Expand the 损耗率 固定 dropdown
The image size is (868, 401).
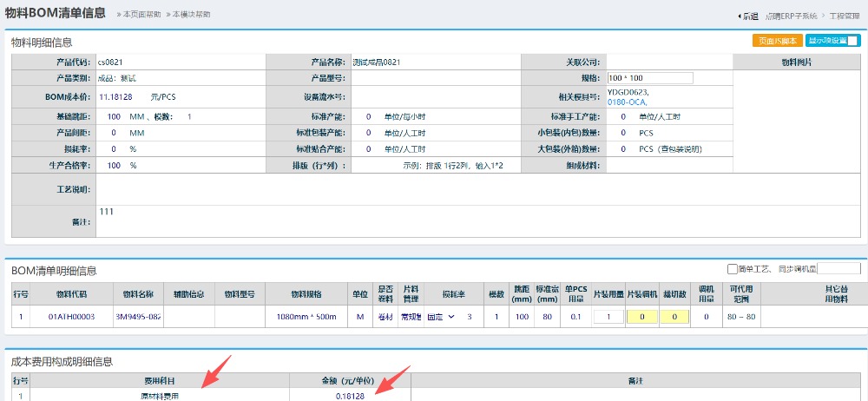point(442,317)
